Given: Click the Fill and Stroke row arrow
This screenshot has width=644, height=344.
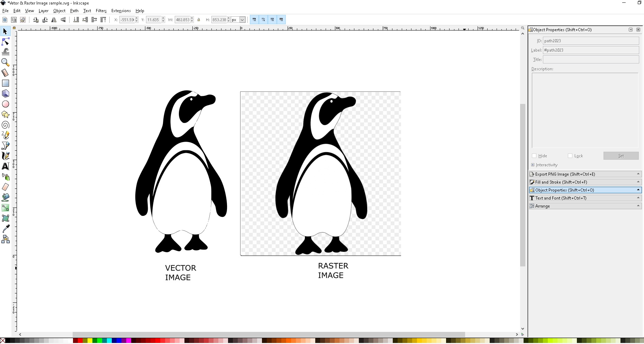Looking at the screenshot, I should click(638, 182).
